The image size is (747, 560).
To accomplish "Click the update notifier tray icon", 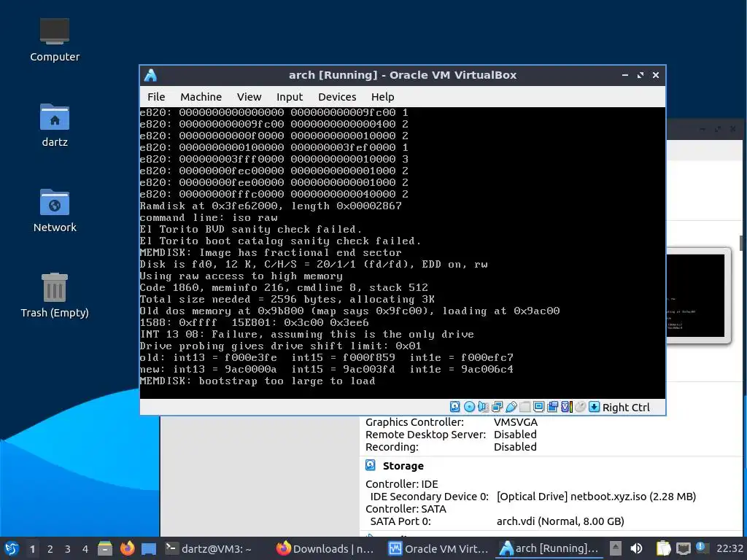I will [x=702, y=548].
